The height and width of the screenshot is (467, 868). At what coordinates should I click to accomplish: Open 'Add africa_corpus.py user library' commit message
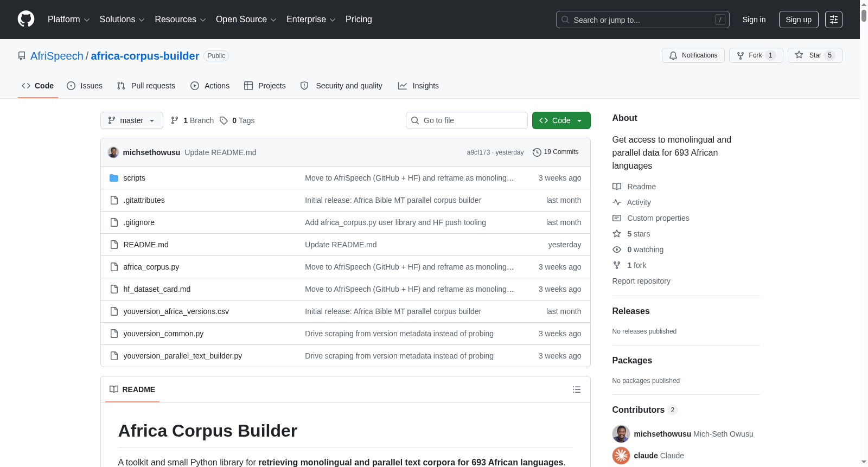click(x=395, y=222)
